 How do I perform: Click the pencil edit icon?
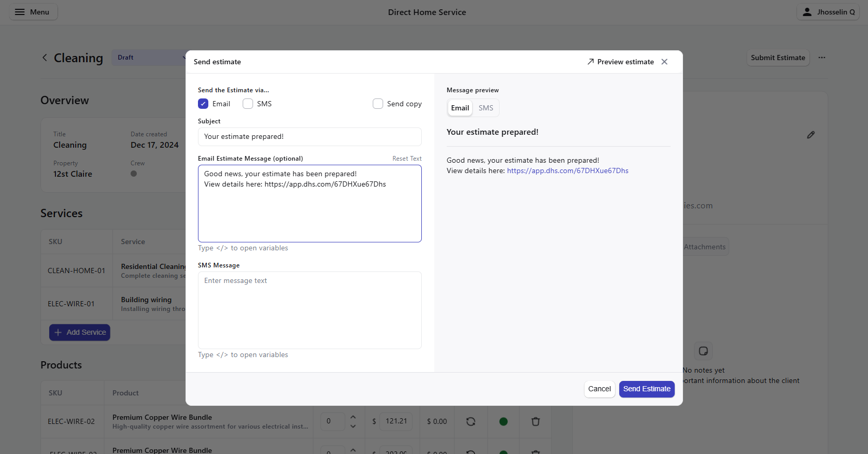(x=810, y=135)
